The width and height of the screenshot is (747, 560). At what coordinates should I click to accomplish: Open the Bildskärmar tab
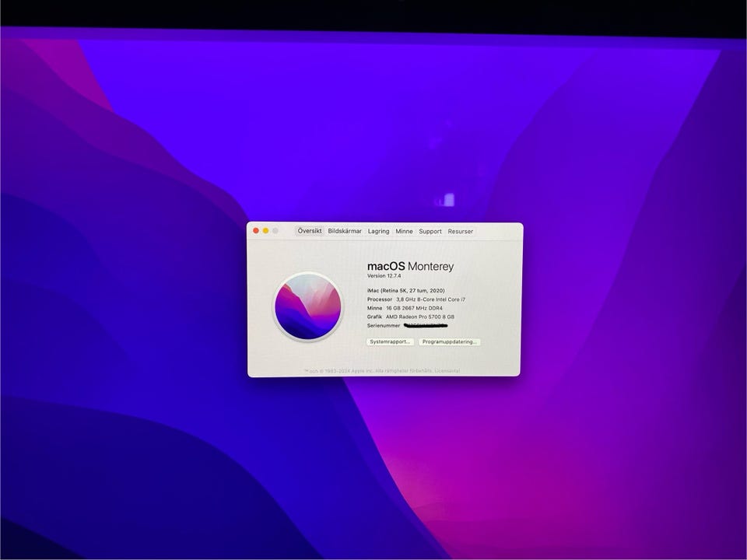coord(345,231)
